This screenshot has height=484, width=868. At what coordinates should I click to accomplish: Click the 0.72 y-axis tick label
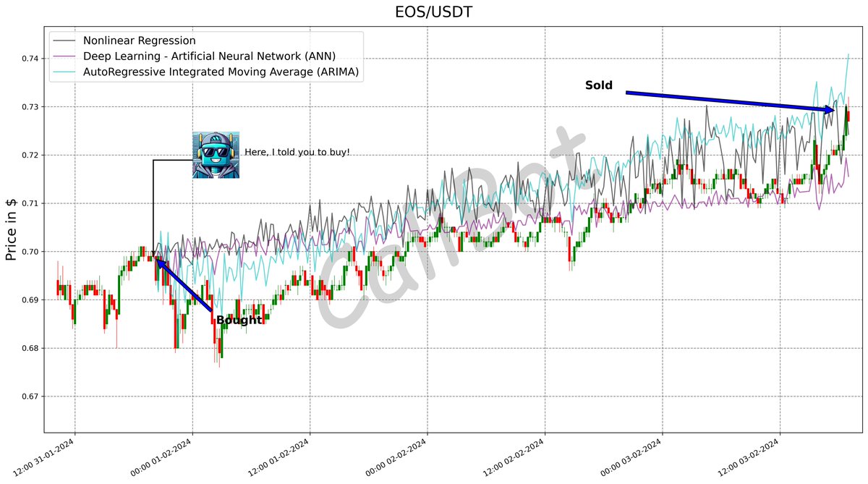(30, 156)
